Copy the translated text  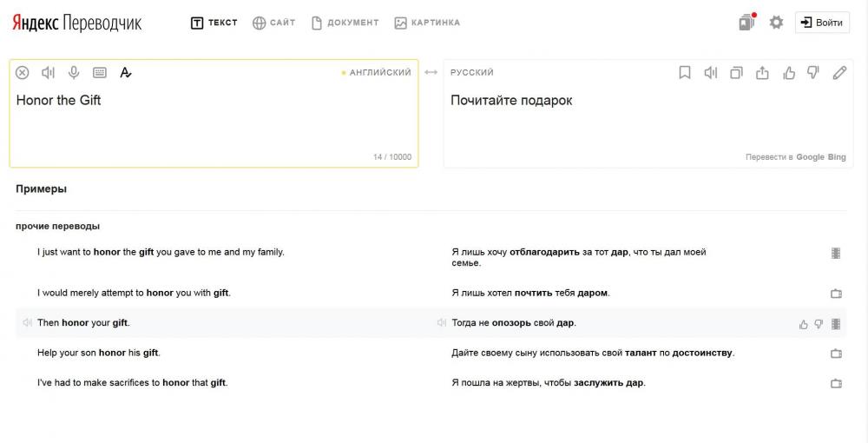(x=736, y=73)
